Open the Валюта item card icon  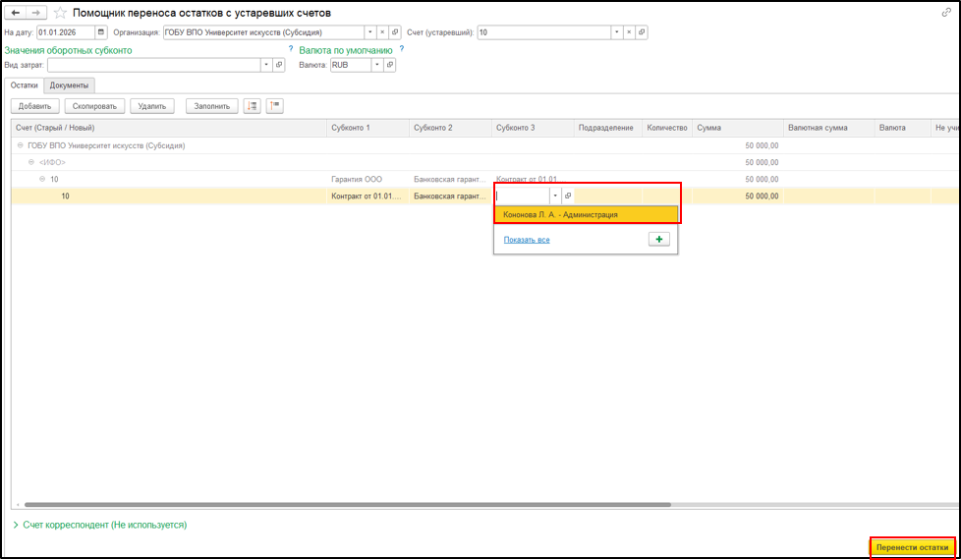click(390, 65)
